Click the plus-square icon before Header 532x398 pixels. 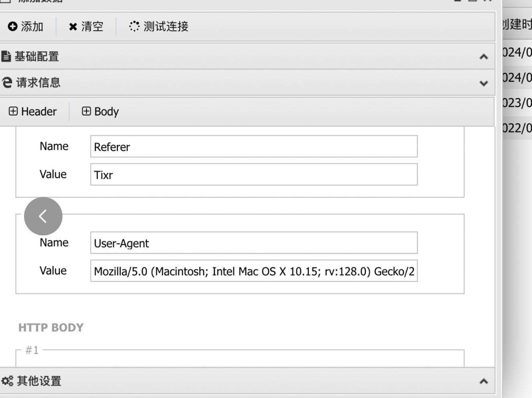point(13,111)
